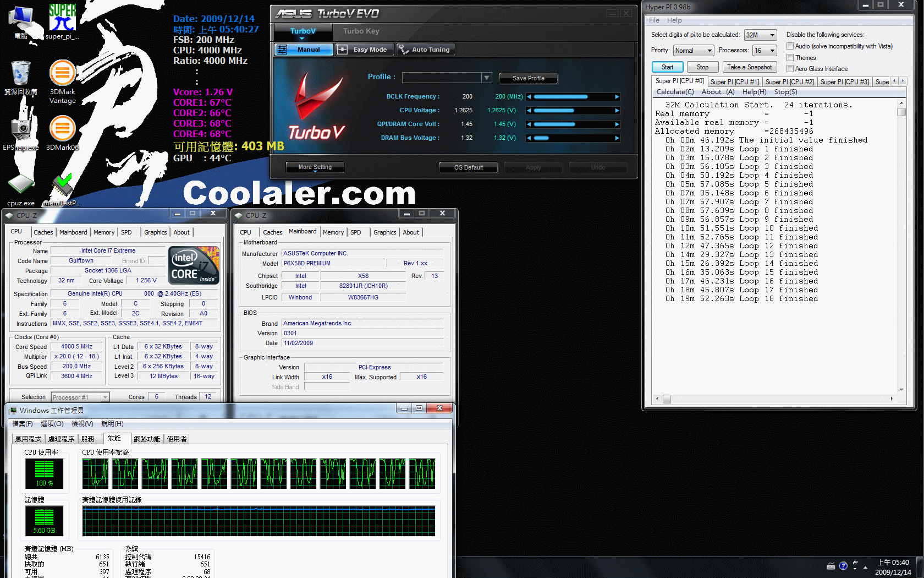Open Super PI [CPU #1] tab
The width and height of the screenshot is (924, 578).
tap(734, 82)
